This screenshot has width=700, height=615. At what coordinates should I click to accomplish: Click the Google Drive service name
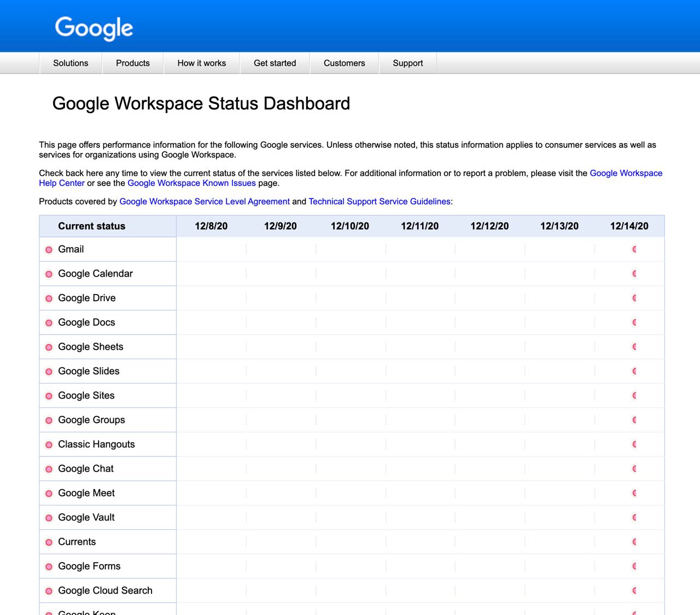(x=87, y=298)
